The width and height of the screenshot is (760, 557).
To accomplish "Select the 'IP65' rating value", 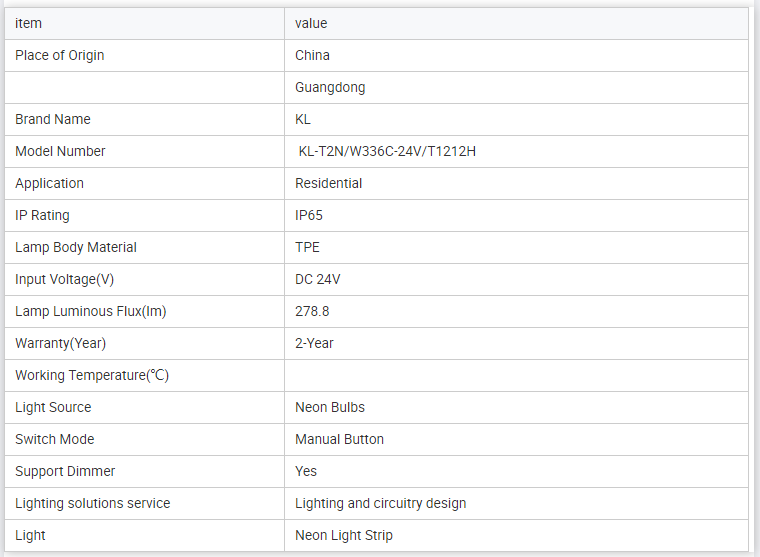I will click(x=309, y=215).
